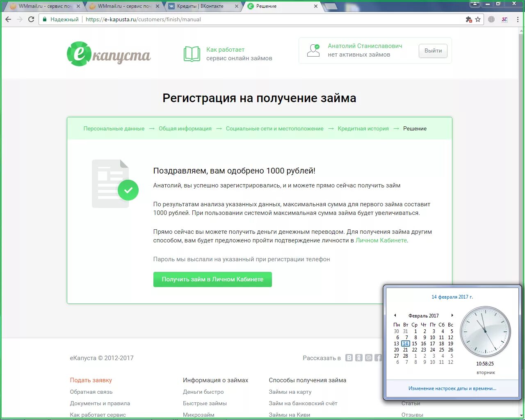Click the secure site padlock icon
This screenshot has height=420, width=525.
[45, 19]
